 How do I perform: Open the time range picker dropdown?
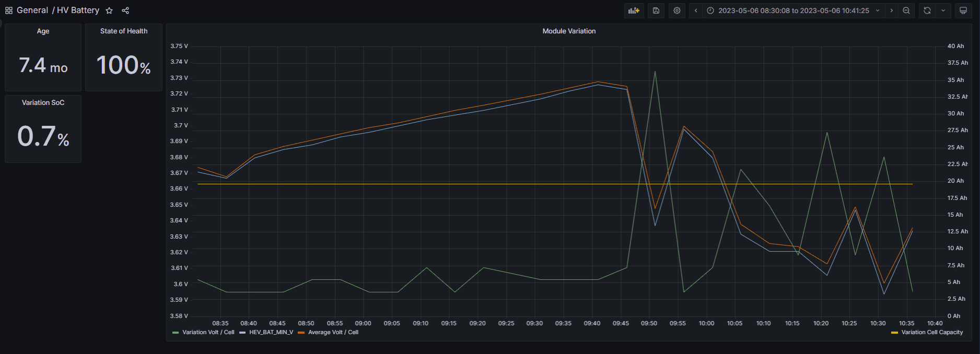coord(793,10)
